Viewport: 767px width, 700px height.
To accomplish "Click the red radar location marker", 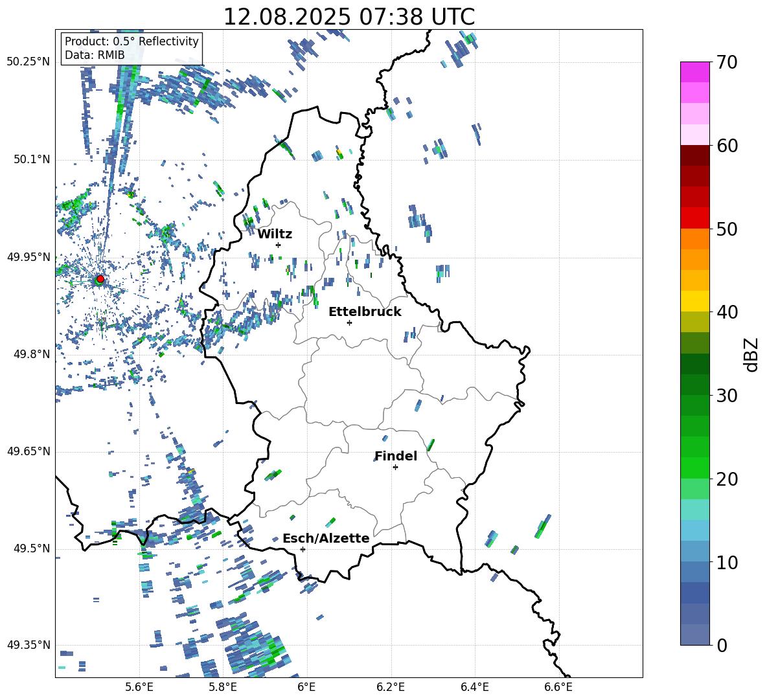I will tap(100, 279).
